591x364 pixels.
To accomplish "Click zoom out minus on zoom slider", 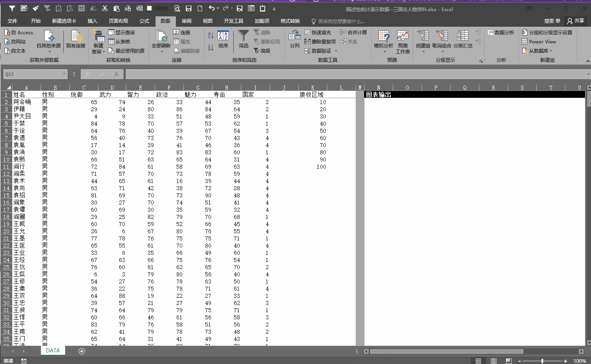I will click(x=520, y=361).
